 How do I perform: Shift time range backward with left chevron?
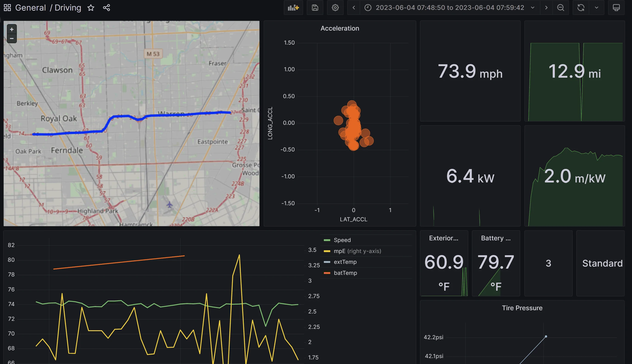[x=353, y=8]
